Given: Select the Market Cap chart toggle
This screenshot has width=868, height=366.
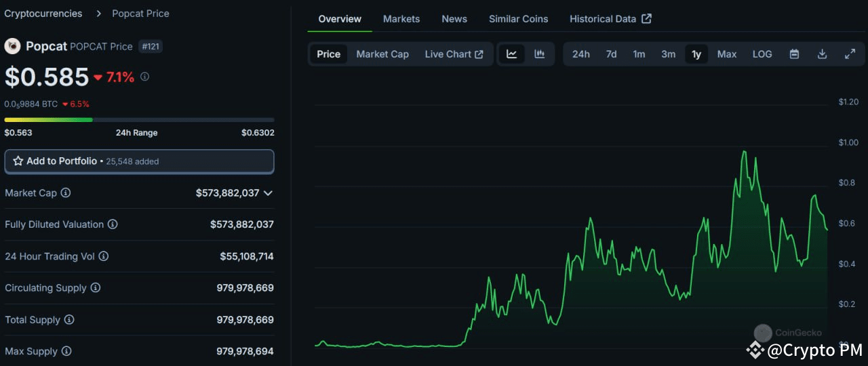Looking at the screenshot, I should tap(382, 54).
